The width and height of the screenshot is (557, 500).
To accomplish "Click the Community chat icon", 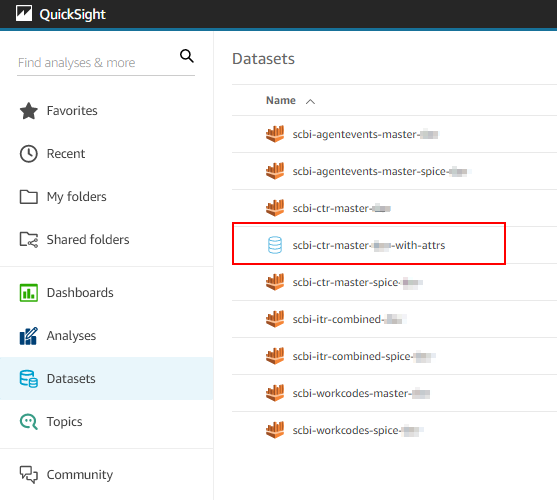I will coord(28,475).
